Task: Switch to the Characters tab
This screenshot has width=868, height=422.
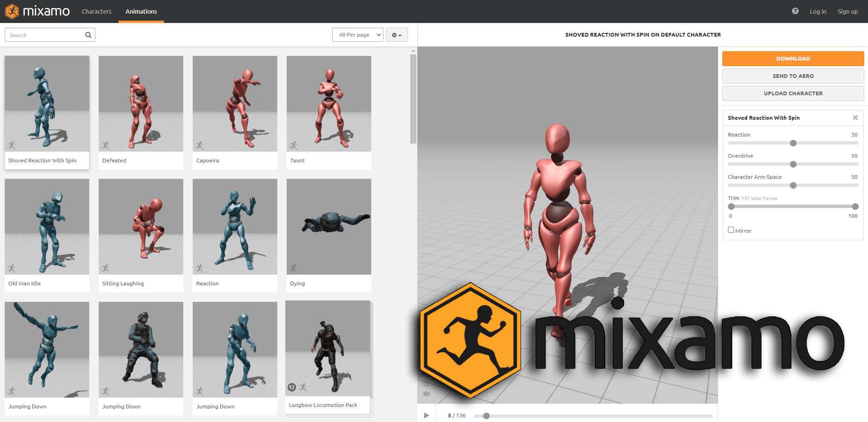Action: coord(96,11)
